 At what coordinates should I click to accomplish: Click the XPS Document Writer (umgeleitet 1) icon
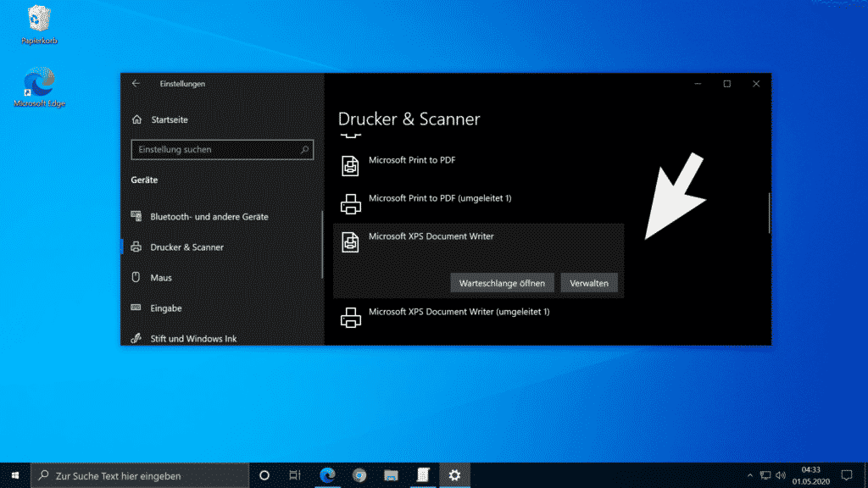point(350,318)
